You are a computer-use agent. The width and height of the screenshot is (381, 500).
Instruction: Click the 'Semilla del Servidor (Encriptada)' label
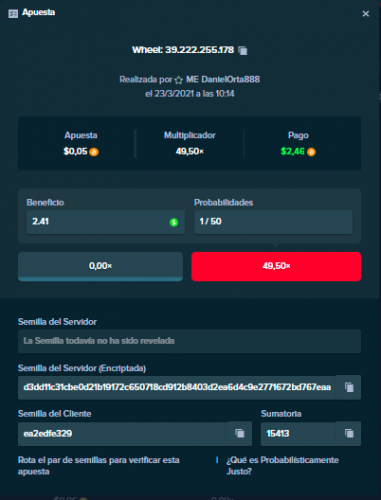[x=82, y=368]
